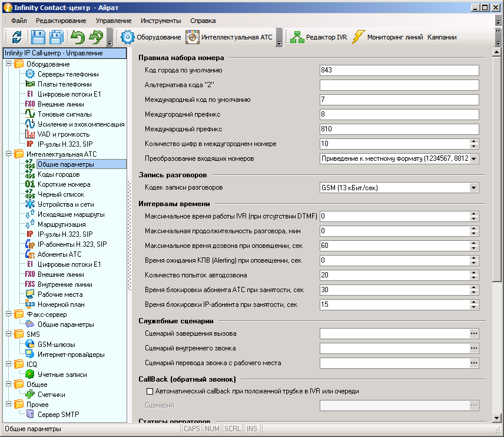Open Сервер SMTP icon
504x437 pixels.
(30, 414)
